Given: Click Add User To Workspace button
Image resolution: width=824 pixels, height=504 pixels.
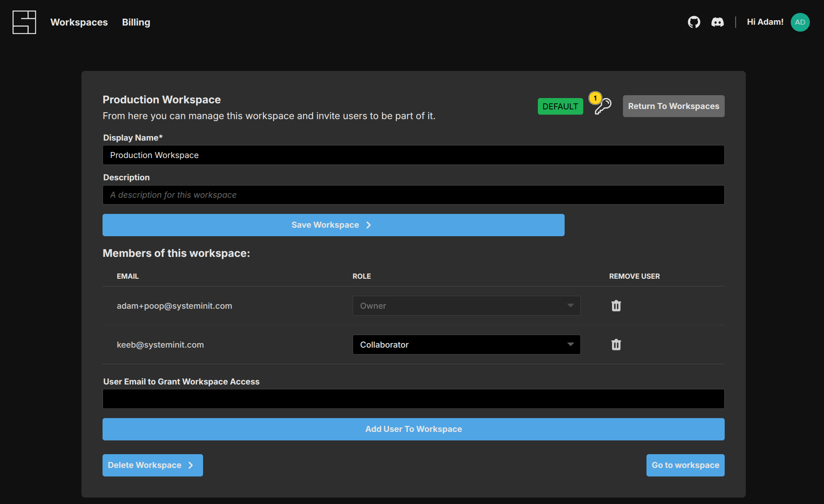Looking at the screenshot, I should point(413,429).
